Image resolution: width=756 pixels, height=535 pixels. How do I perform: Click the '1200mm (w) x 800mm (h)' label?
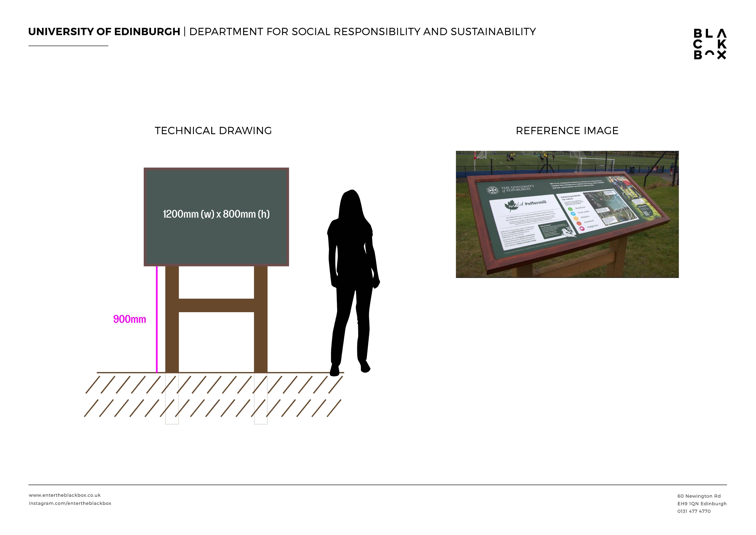coord(216,214)
